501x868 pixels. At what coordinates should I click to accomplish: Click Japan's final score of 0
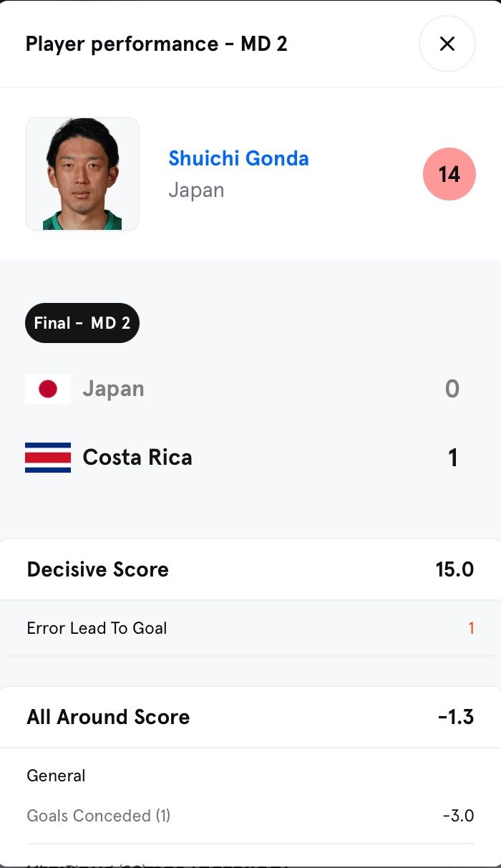pos(452,389)
